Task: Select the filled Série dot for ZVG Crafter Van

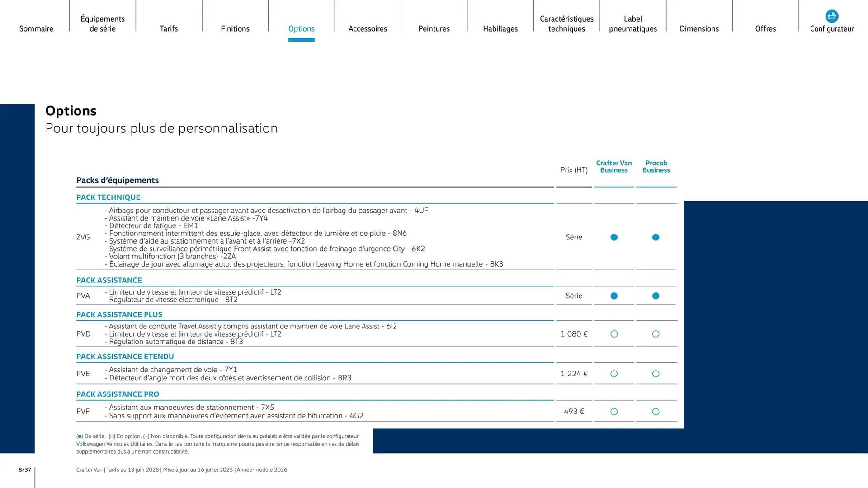Action: 614,237
